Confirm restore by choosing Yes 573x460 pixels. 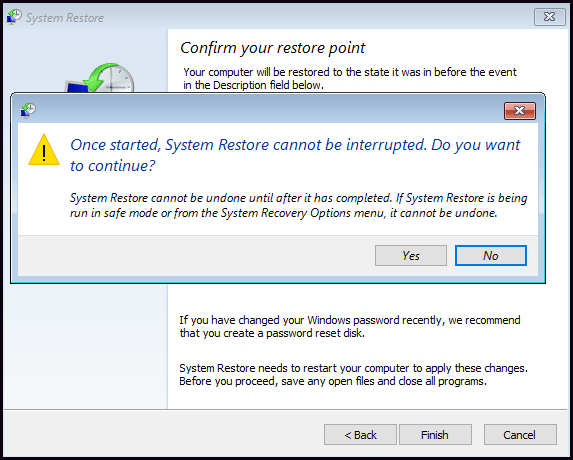[411, 255]
